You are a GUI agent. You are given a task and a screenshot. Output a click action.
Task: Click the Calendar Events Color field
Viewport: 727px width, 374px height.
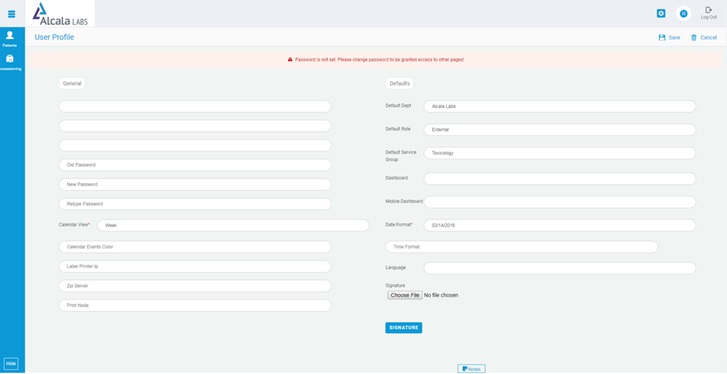pos(195,247)
